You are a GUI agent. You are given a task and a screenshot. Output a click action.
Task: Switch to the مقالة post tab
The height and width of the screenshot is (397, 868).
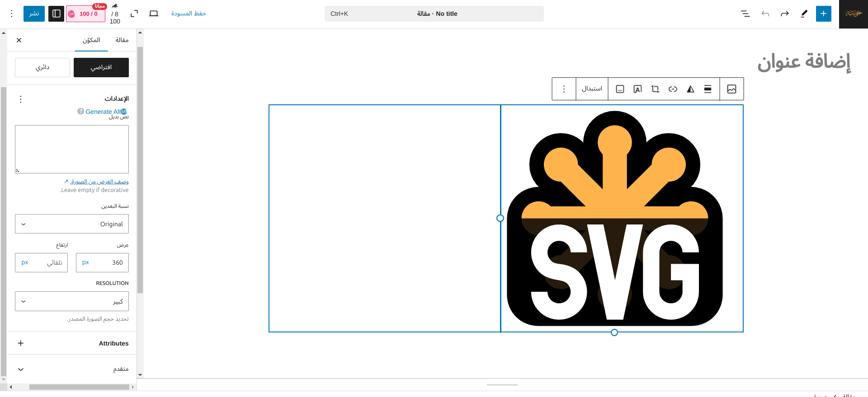(x=122, y=40)
